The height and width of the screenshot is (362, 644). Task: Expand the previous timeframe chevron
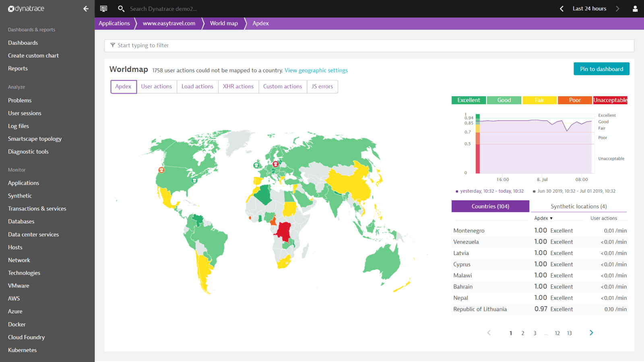point(561,8)
